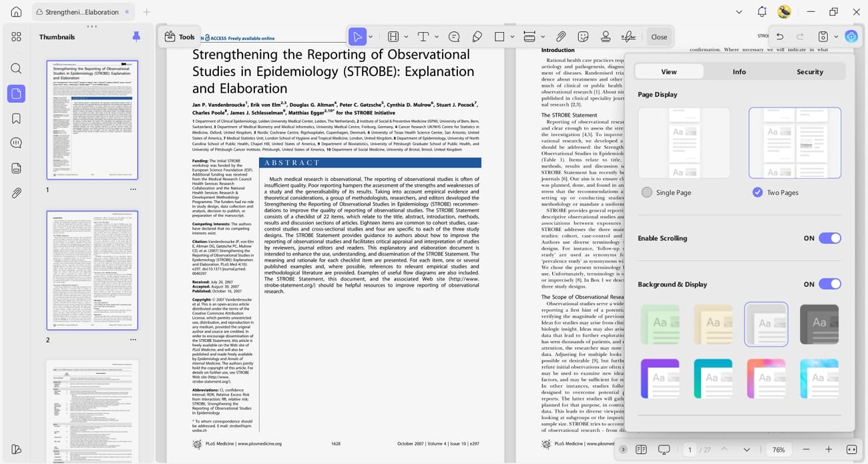This screenshot has width=868, height=464.
Task: Open options menu for thumbnail page 2
Action: pyautogui.click(x=133, y=340)
